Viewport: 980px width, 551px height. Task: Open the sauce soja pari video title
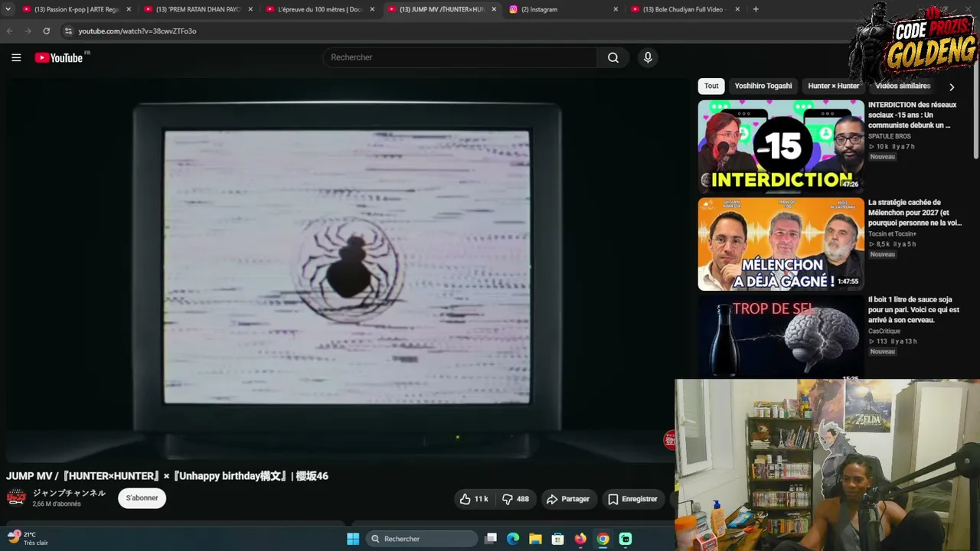(913, 310)
